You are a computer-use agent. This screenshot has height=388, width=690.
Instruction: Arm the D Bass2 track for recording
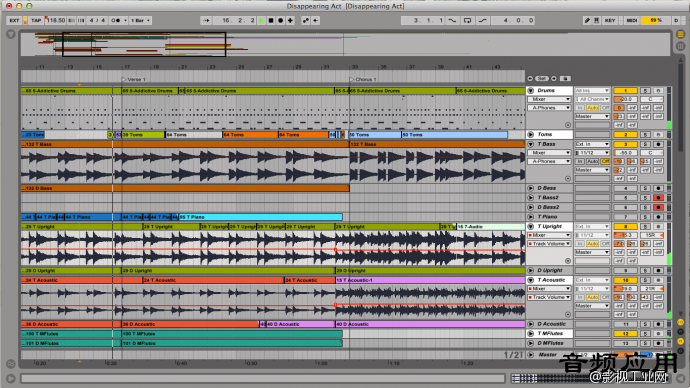point(658,207)
